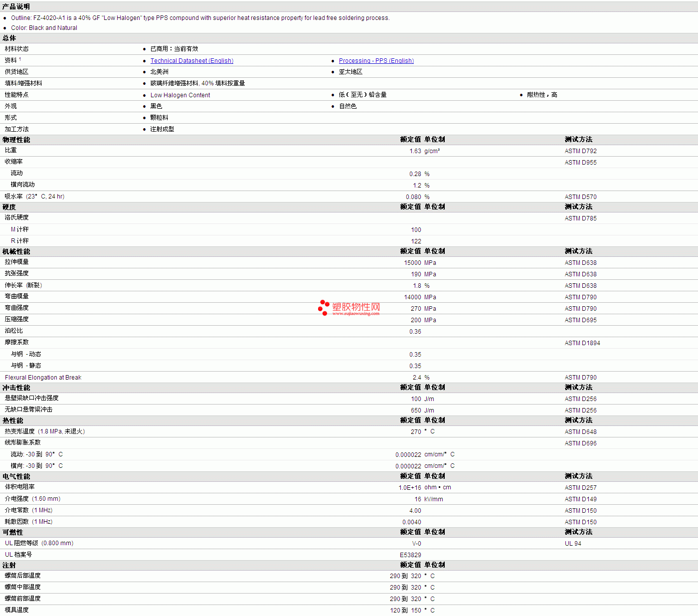Click the 1.0E+16 volume resistivity value
The image size is (698, 616).
(409, 488)
